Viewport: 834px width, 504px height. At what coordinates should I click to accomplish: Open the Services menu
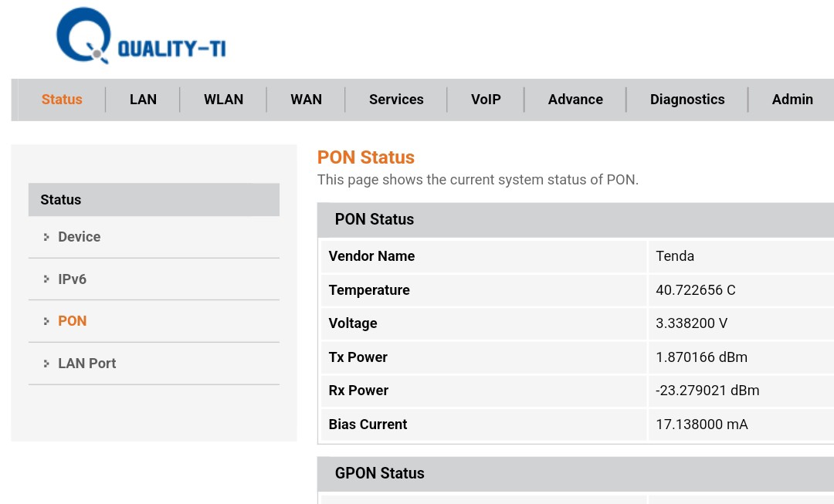click(x=396, y=100)
